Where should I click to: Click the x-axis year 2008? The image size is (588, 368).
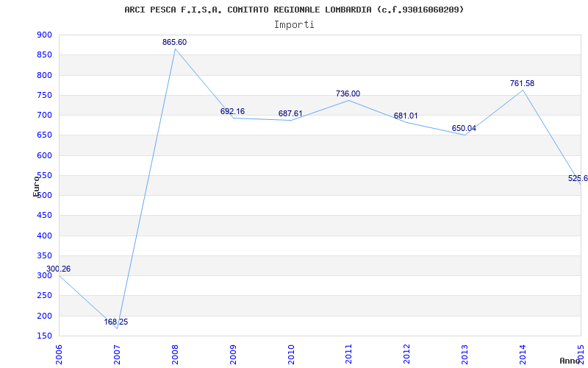pyautogui.click(x=174, y=355)
